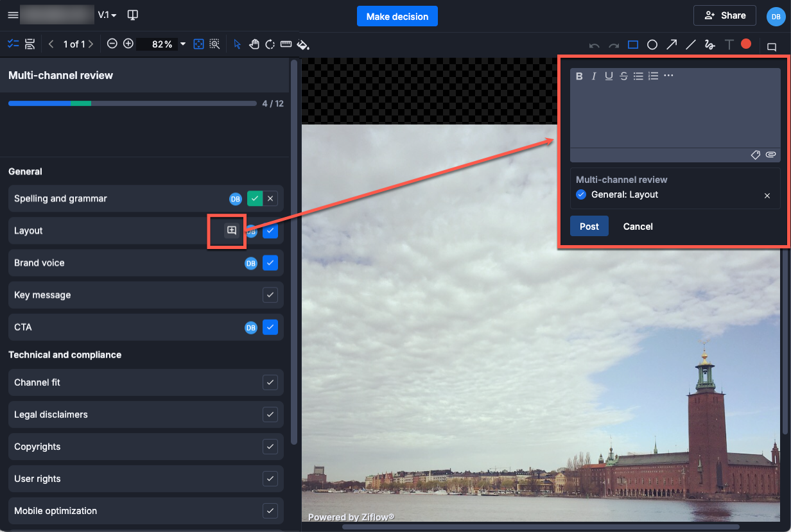Attach a file with the paperclip icon
791x532 pixels.
point(770,155)
